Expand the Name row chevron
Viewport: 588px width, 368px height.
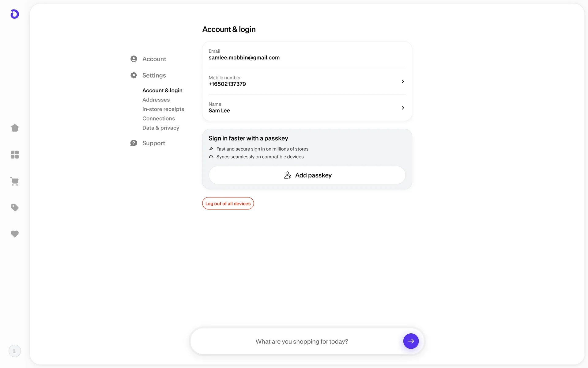coord(403,108)
